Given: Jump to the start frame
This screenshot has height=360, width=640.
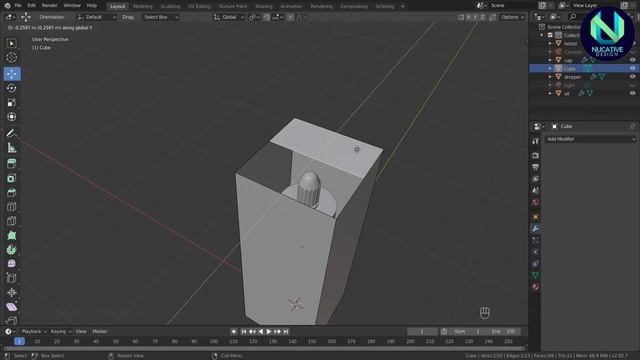Looking at the screenshot, I should tap(244, 331).
